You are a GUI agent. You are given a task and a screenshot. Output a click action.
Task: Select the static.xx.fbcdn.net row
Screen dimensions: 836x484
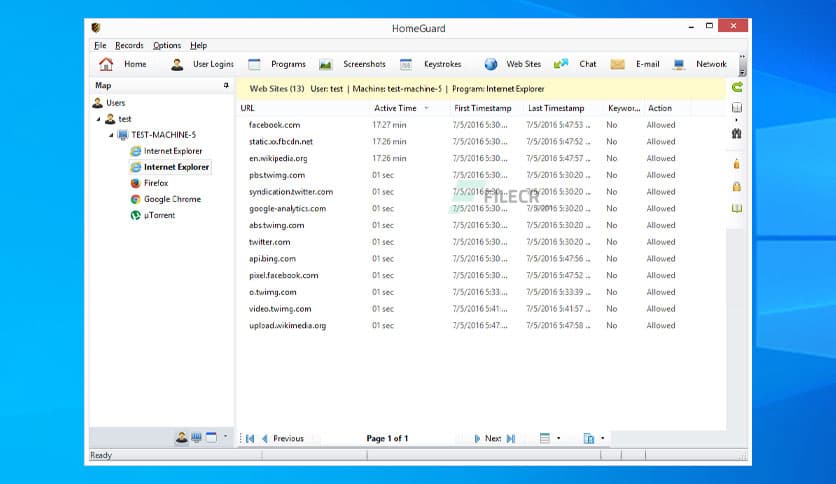click(481, 142)
